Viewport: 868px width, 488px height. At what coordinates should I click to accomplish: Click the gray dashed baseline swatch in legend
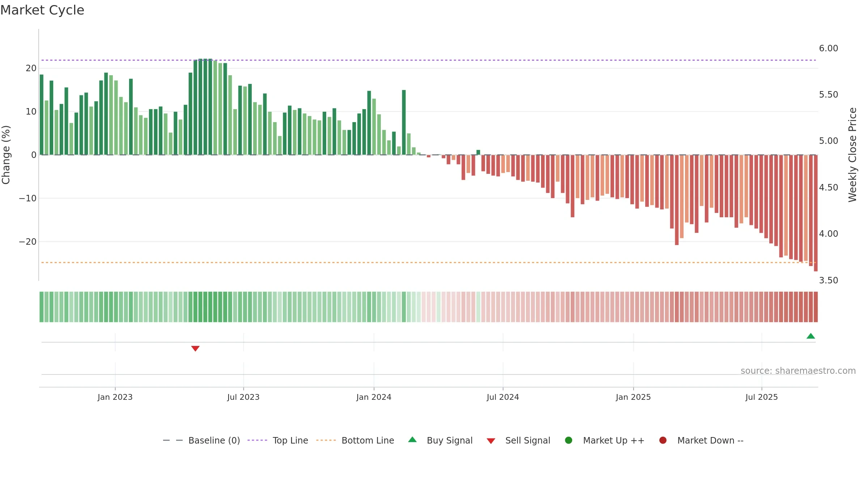coord(173,440)
